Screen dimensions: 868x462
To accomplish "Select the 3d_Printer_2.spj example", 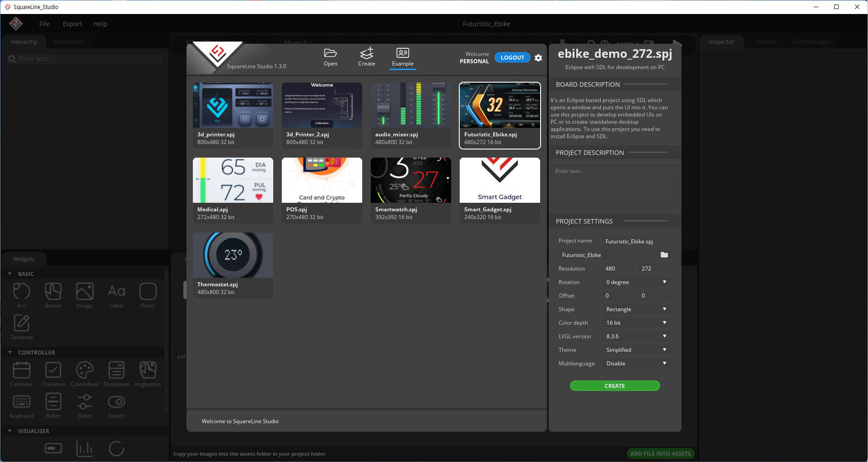I will tap(322, 115).
